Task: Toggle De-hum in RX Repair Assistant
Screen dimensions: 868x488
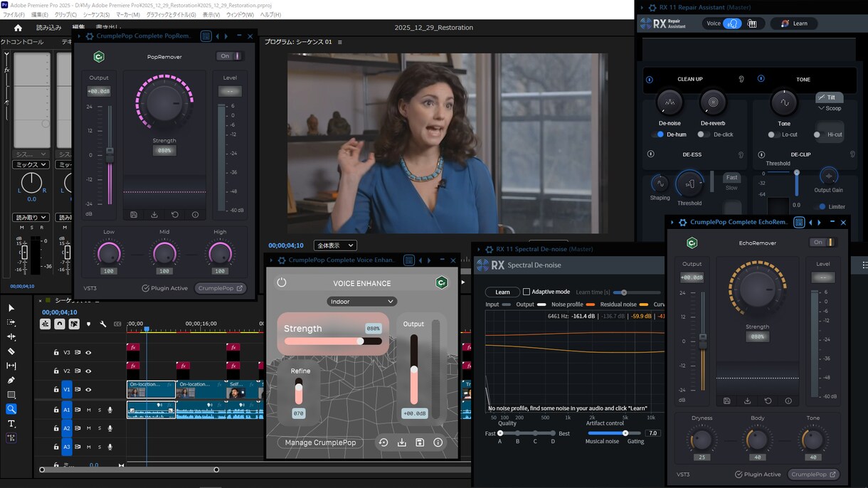Action: pos(659,134)
